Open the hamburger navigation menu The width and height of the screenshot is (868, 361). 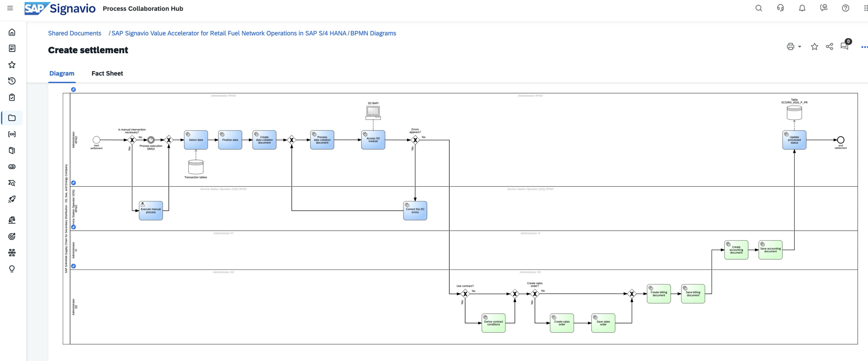pos(10,8)
